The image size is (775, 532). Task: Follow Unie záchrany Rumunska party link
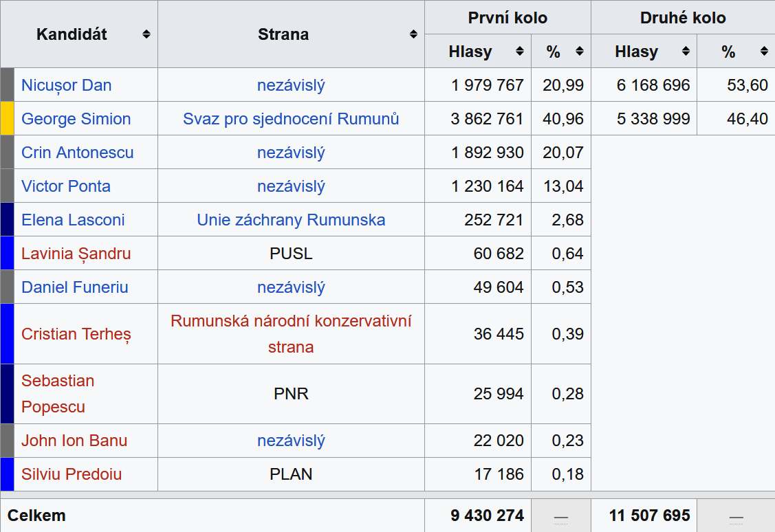[291, 219]
